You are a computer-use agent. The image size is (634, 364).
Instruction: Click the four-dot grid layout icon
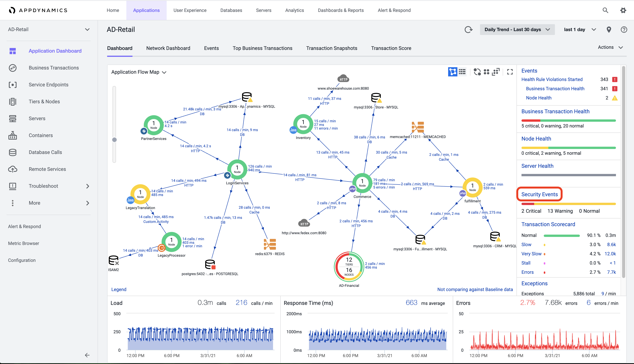[486, 72]
